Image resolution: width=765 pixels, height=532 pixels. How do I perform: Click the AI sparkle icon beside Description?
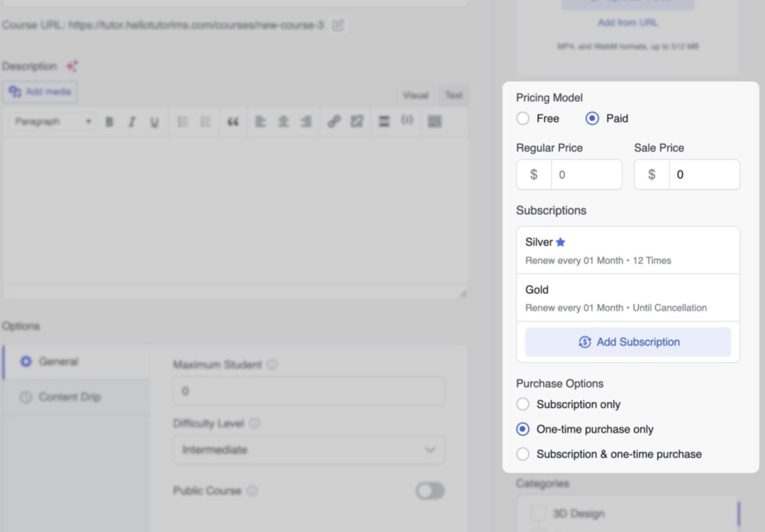tap(72, 66)
